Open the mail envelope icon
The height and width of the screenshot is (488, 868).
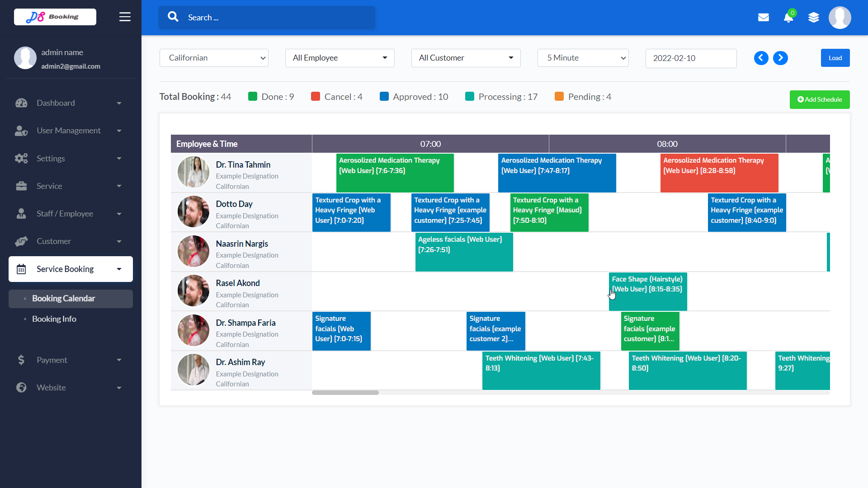(764, 18)
